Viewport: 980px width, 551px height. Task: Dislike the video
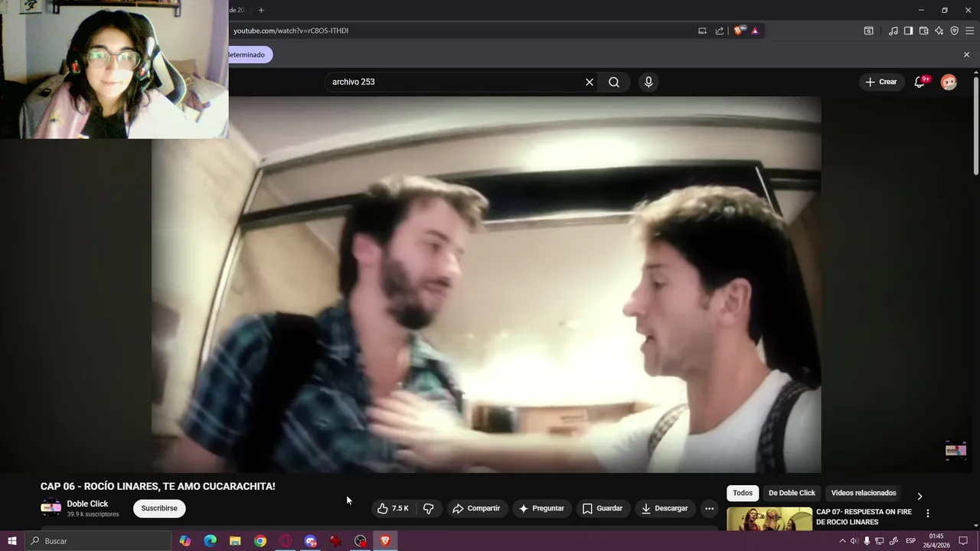(x=429, y=508)
